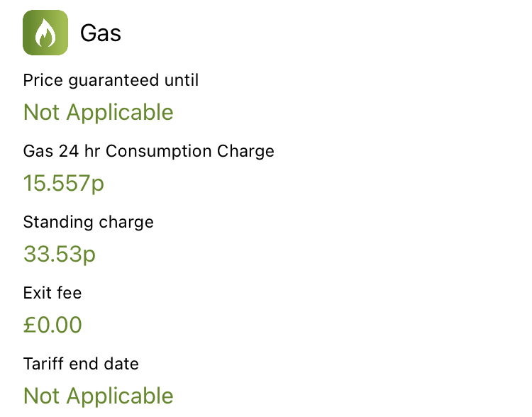Click the word Standing in the charge label

pyautogui.click(x=52, y=222)
